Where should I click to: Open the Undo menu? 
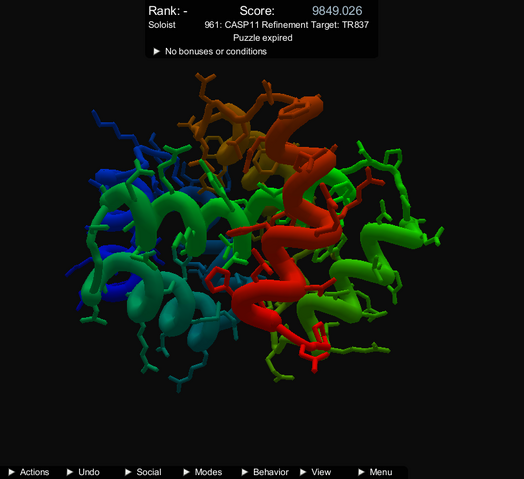tap(83, 472)
